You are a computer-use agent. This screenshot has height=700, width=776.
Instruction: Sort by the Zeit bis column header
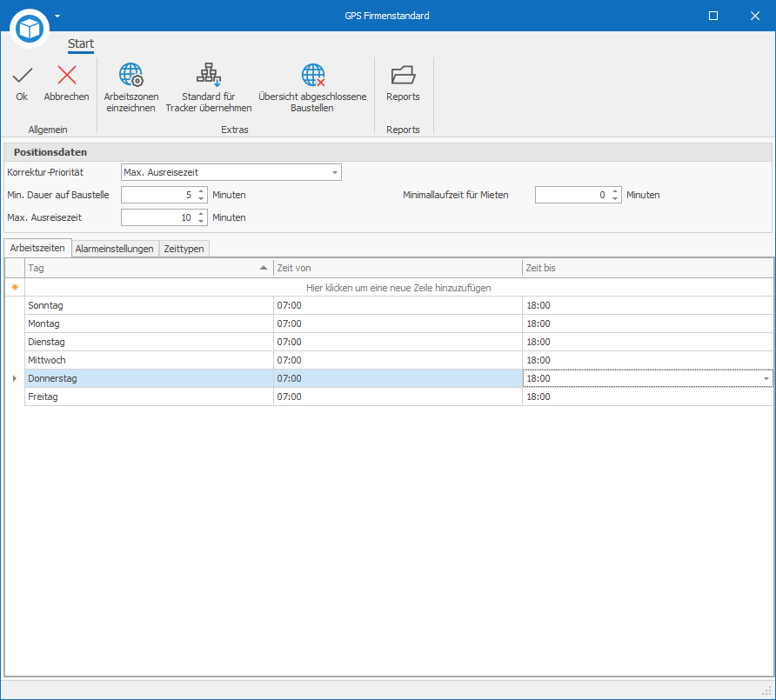tap(648, 268)
